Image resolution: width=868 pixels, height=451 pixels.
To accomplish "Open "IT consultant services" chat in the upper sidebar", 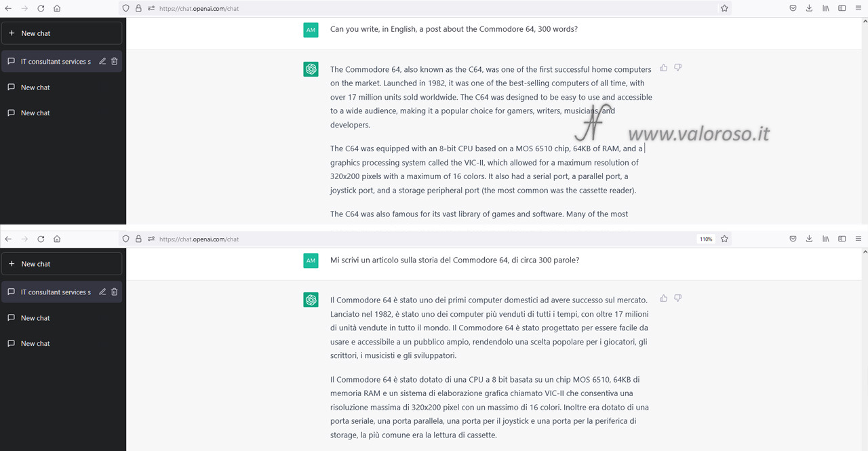I will pos(54,61).
